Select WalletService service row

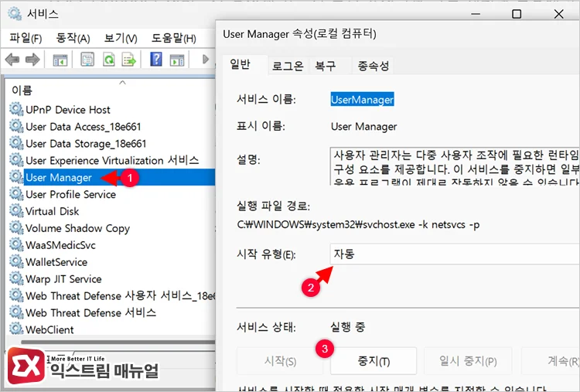tap(112, 262)
